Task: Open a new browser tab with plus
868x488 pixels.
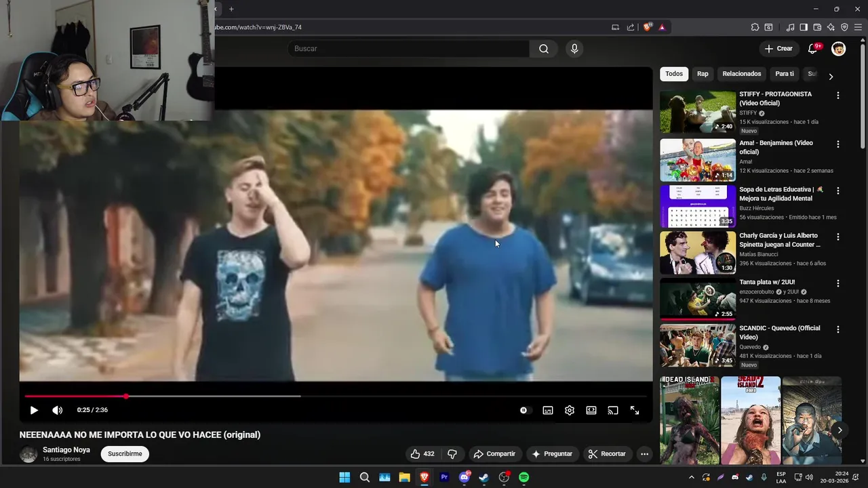Action: (x=231, y=9)
